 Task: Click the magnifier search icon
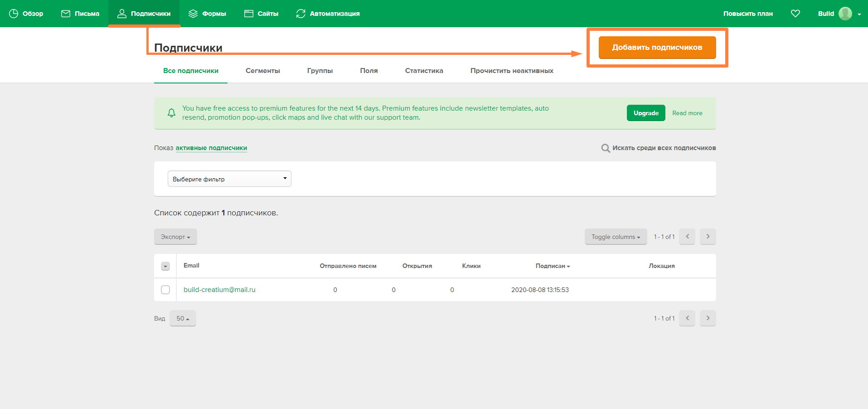(x=606, y=148)
